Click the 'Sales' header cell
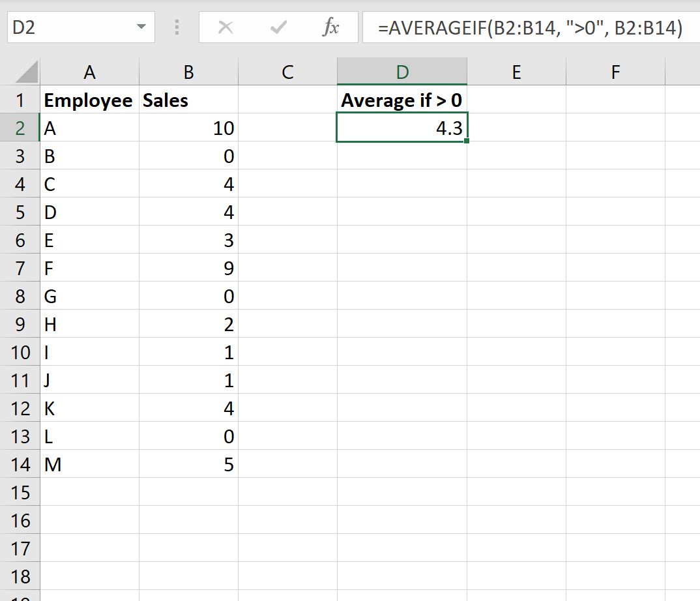 pyautogui.click(x=189, y=100)
